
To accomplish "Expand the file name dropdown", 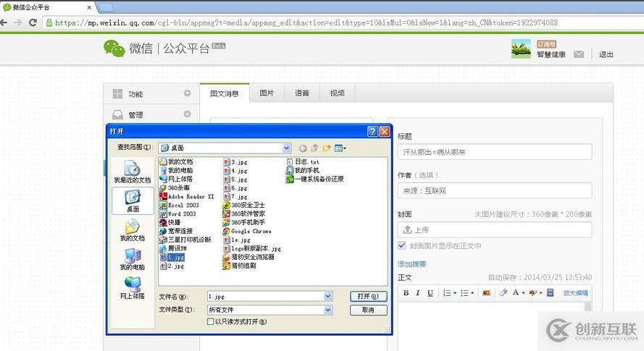I will pos(328,297).
